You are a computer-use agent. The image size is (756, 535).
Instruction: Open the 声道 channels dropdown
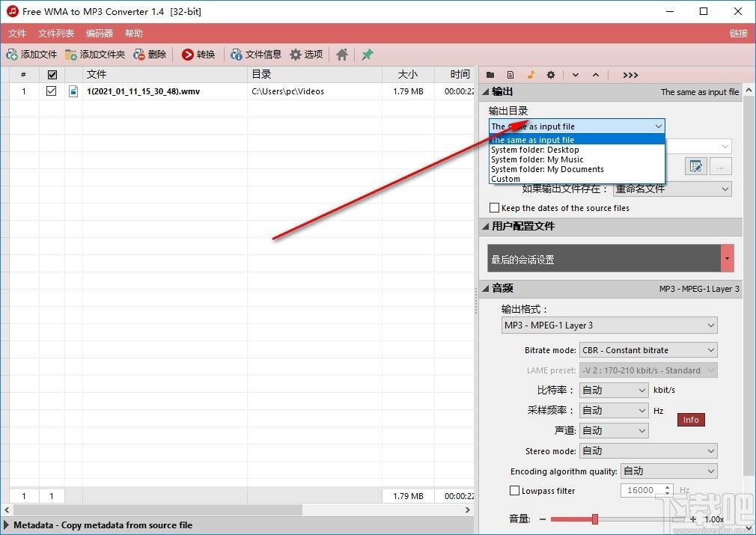pos(614,430)
